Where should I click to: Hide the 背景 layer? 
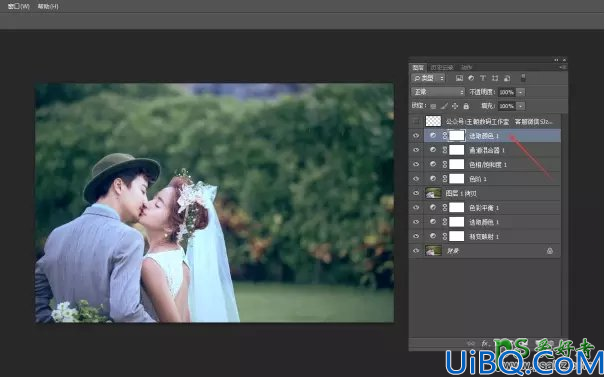(x=416, y=251)
